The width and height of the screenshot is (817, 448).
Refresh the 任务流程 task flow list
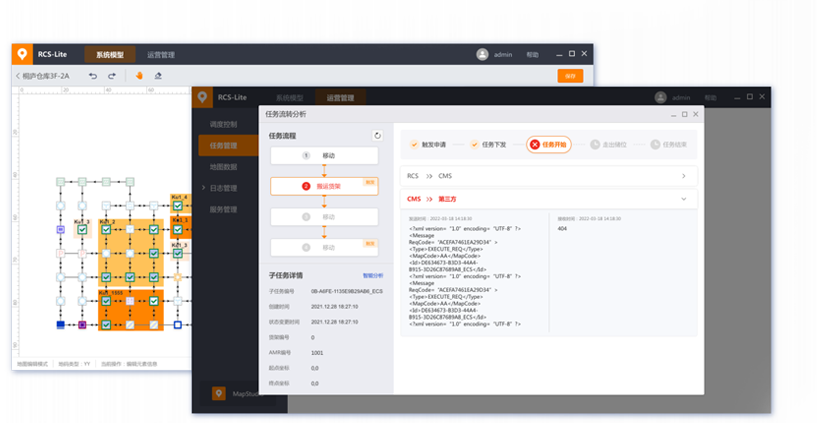[377, 135]
